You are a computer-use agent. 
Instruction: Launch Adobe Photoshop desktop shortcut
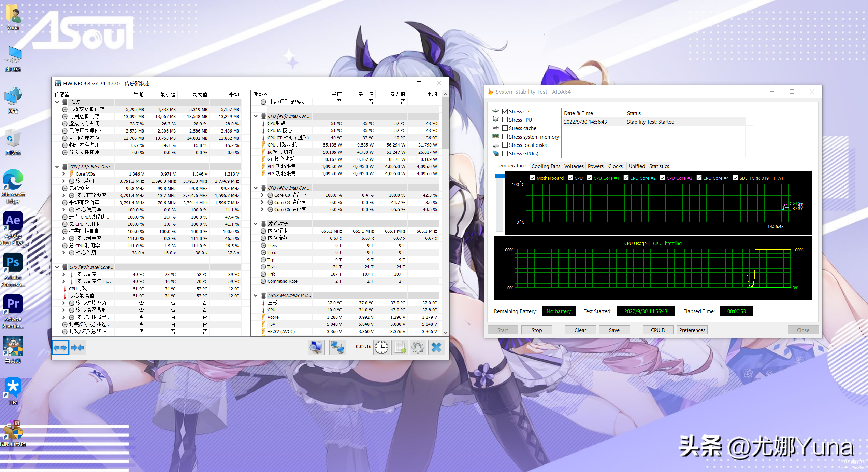(13, 270)
